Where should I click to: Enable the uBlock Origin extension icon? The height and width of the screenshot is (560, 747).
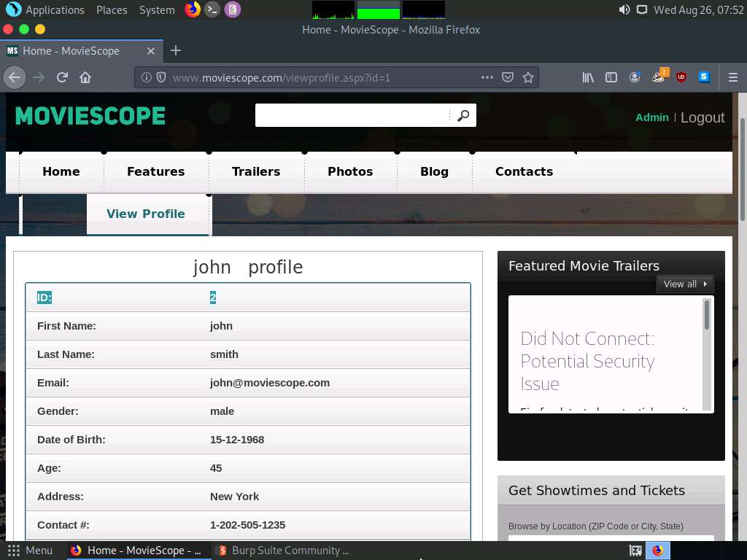[681, 77]
